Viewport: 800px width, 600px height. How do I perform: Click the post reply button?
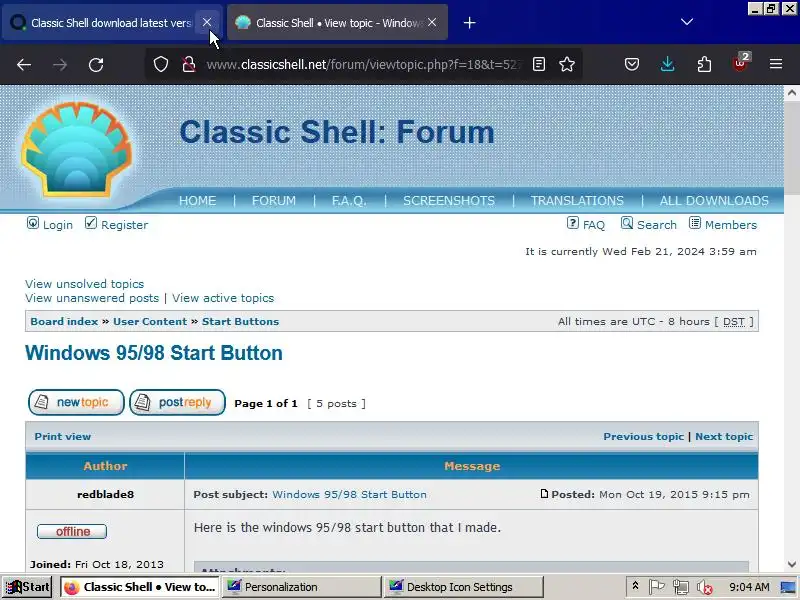pos(177,402)
